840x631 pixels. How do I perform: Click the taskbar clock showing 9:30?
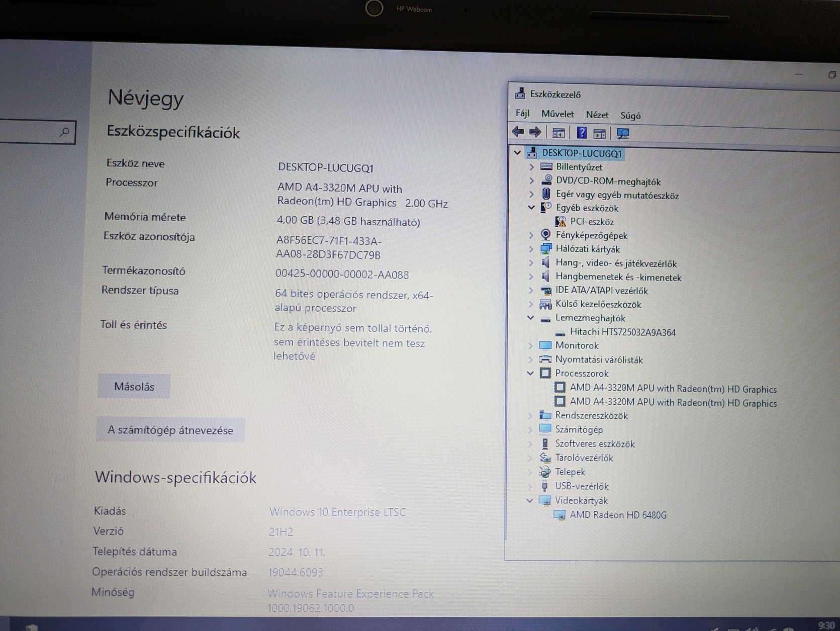point(826,625)
